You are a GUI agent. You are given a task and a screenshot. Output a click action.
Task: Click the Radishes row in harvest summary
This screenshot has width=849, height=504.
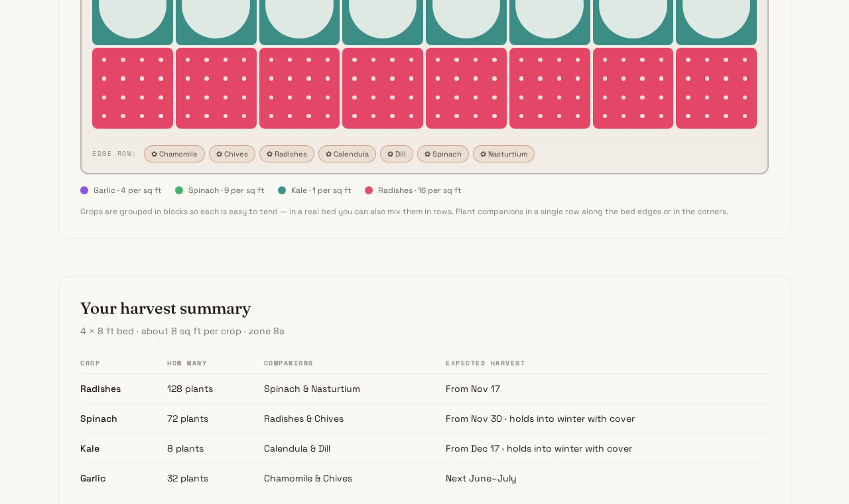click(424, 389)
